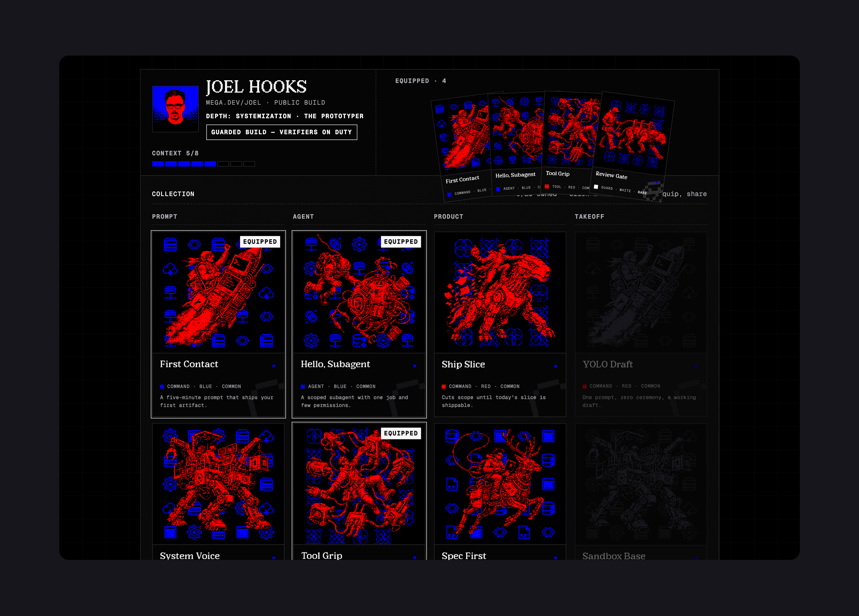859x616 pixels.
Task: Click Guarded Build verifiers on duty button
Action: point(281,132)
